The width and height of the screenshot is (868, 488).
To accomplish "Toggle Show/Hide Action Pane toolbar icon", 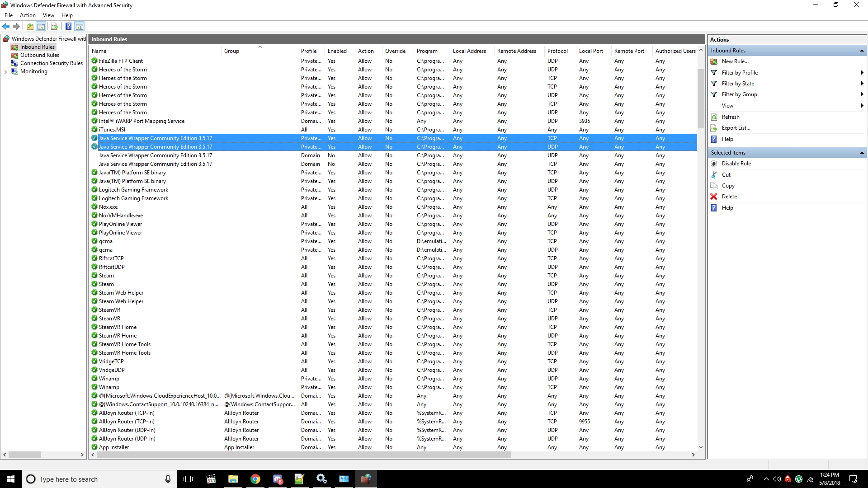I will (x=80, y=26).
